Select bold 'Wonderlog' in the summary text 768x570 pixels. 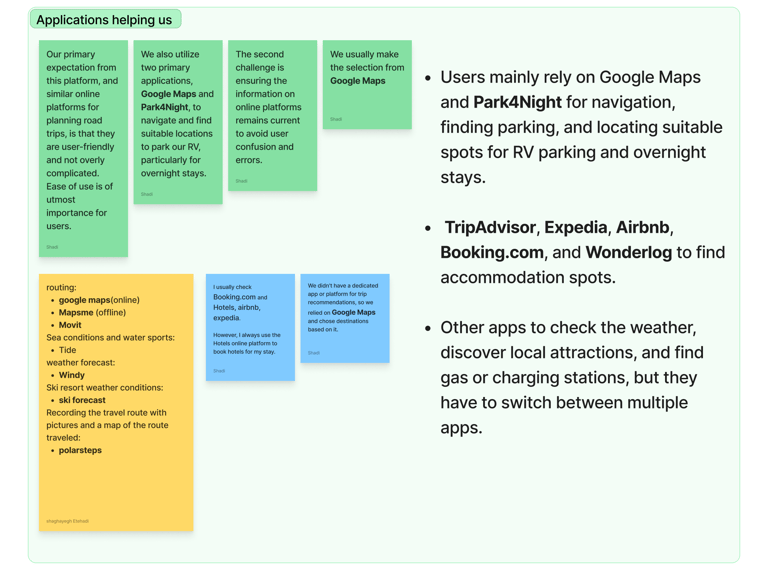[629, 252]
